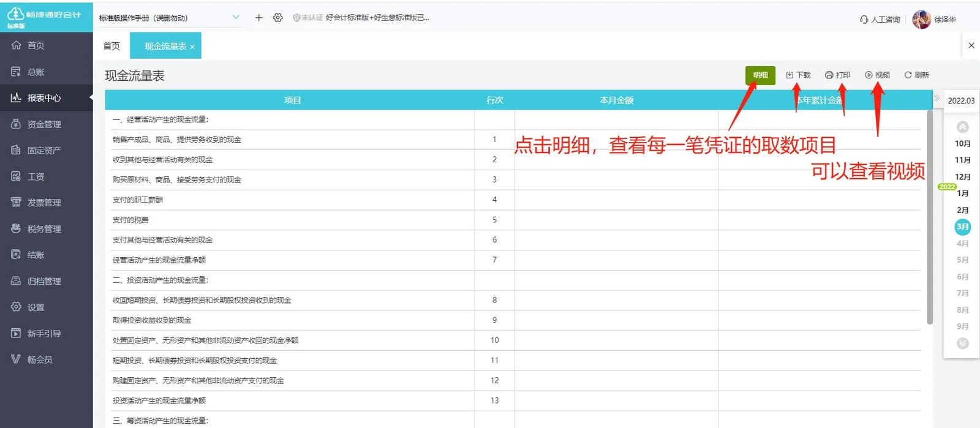The width and height of the screenshot is (980, 428).
Task: Click 本月金额 cell for 支付的税费 row
Action: click(x=616, y=220)
